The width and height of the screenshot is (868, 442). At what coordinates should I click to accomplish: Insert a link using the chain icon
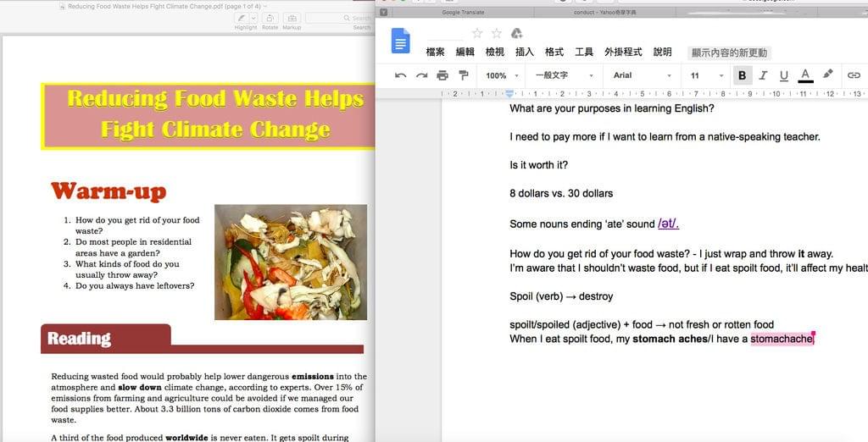coord(854,75)
